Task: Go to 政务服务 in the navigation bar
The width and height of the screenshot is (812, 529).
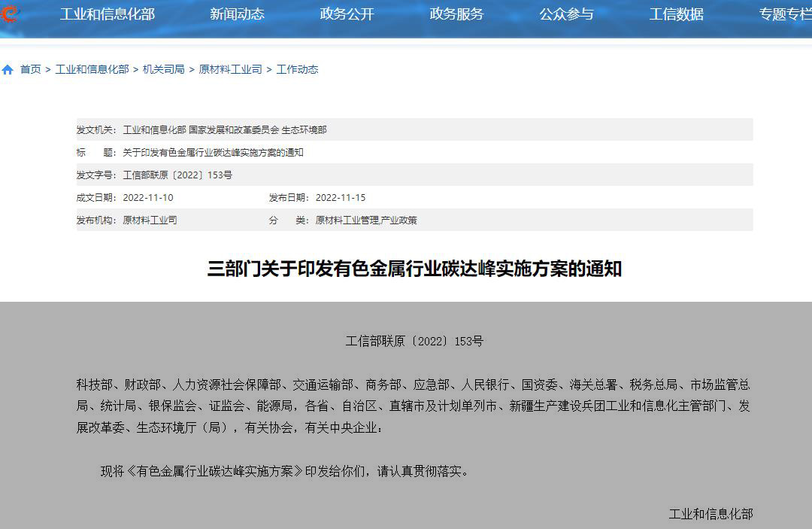Action: 456,14
